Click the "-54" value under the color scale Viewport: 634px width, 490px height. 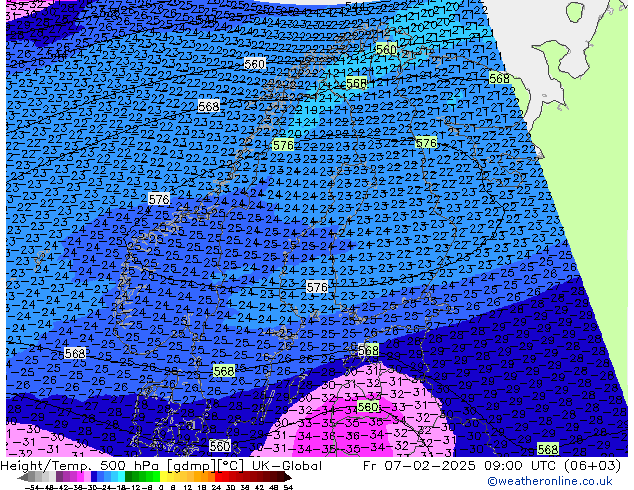pyautogui.click(x=32, y=487)
